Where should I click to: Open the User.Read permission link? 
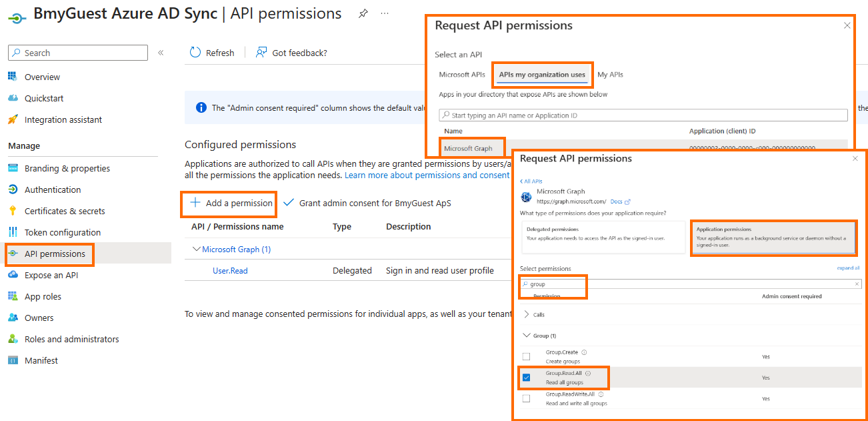point(230,270)
